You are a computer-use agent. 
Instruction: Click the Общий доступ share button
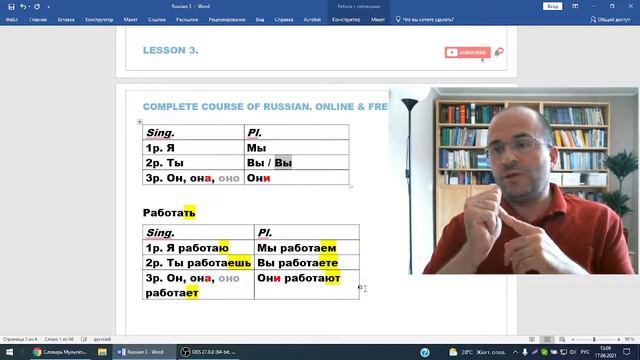(x=610, y=20)
